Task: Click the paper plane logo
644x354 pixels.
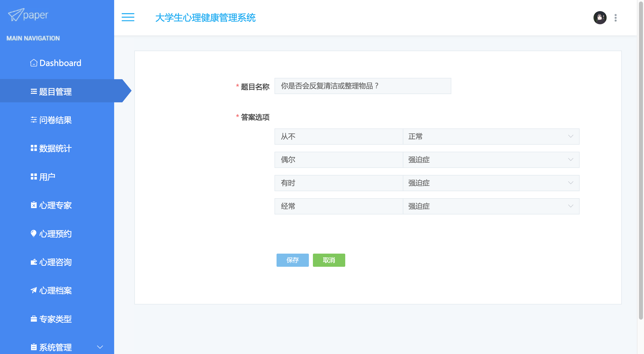Action: point(16,15)
